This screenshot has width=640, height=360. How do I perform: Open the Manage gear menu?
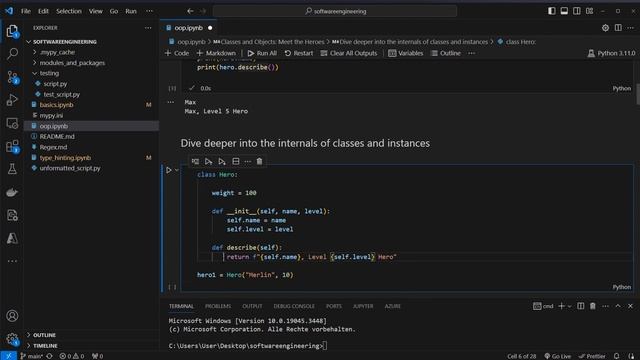12,339
